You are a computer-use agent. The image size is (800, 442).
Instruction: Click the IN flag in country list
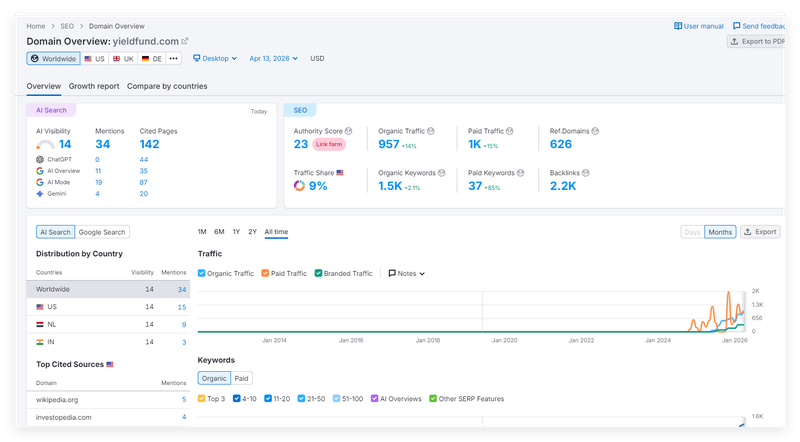40,342
